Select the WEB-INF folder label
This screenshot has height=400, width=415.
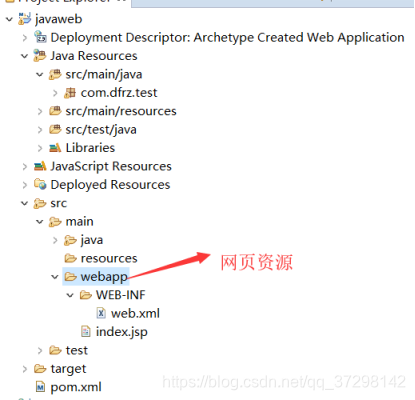pyautogui.click(x=121, y=295)
